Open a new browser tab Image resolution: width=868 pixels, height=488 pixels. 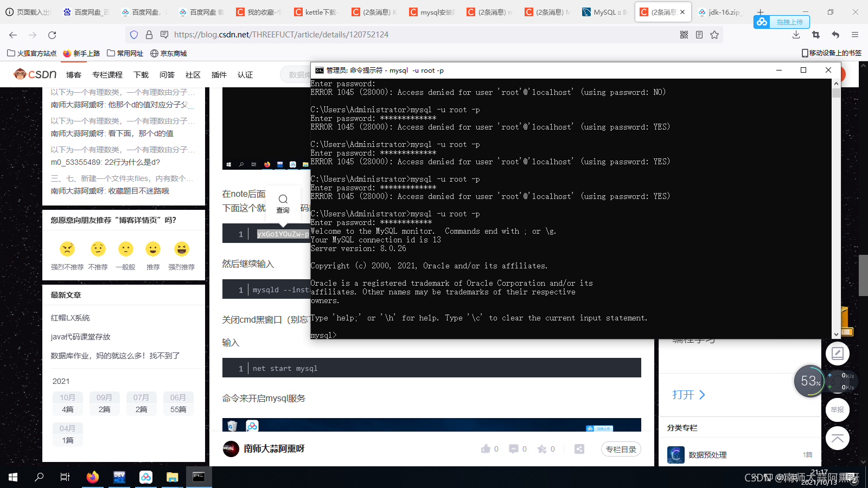760,12
